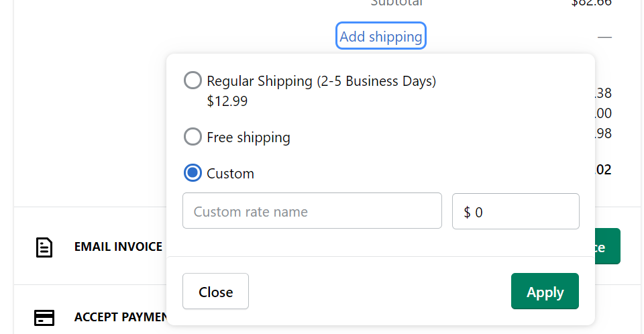The width and height of the screenshot is (644, 334).
Task: Select the Custom shipping radio button
Action: click(193, 173)
